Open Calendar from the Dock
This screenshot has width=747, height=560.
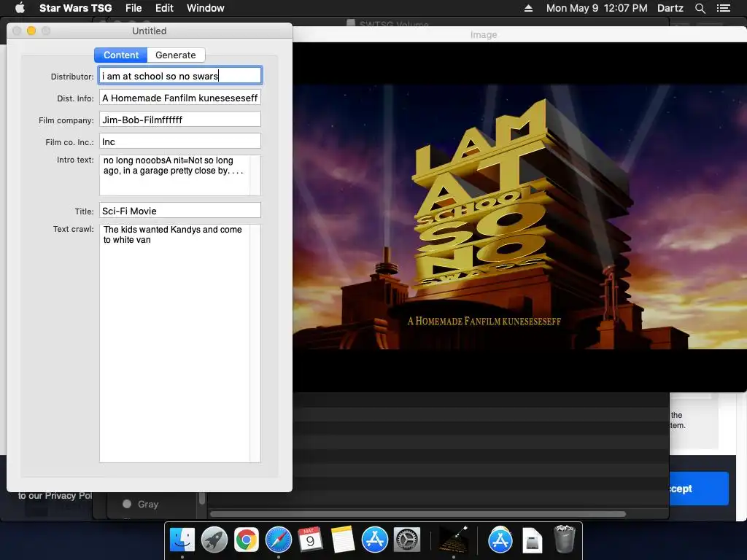click(310, 540)
